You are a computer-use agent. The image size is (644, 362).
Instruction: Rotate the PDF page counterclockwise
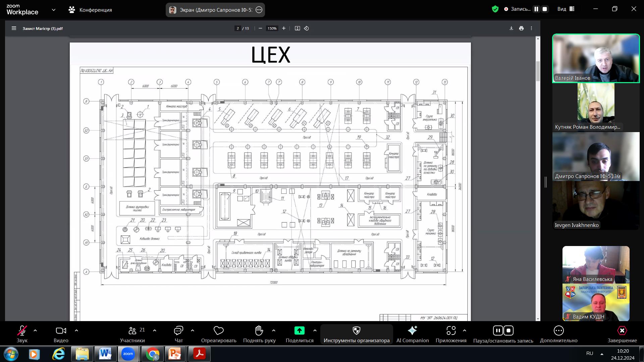point(306,28)
